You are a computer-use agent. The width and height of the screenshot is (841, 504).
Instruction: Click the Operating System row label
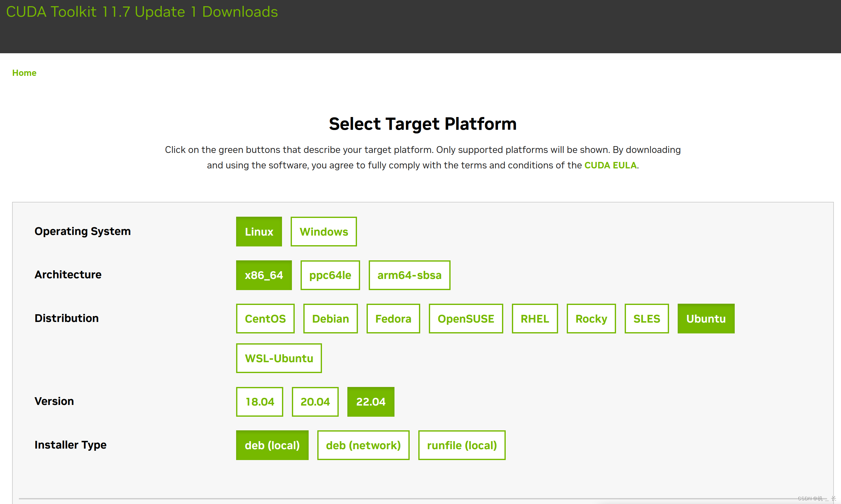click(x=83, y=231)
